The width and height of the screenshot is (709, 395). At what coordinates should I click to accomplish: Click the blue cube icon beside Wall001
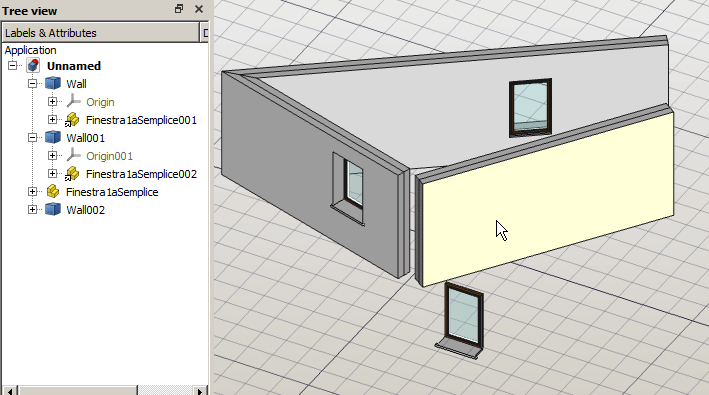coord(53,137)
